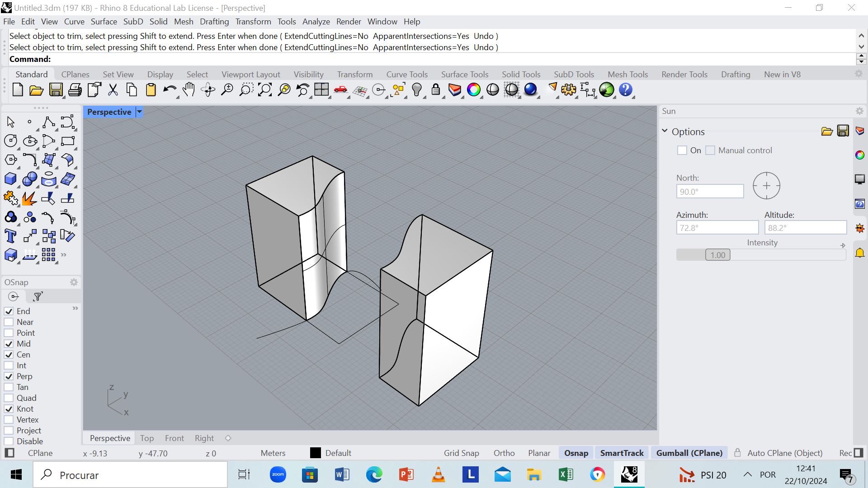Toggle the OSnap End checkbox
The height and width of the screenshot is (488, 868).
point(8,310)
